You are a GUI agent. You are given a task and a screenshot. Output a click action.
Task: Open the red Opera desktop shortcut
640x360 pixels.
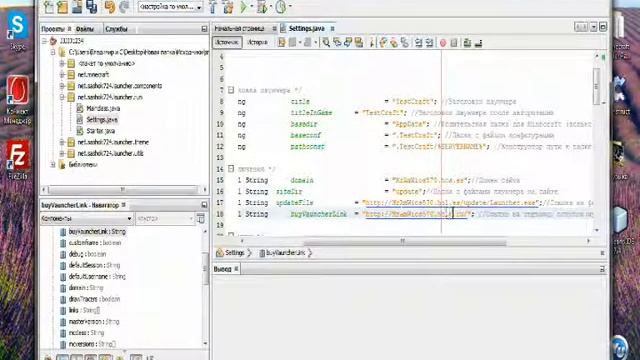[x=18, y=99]
